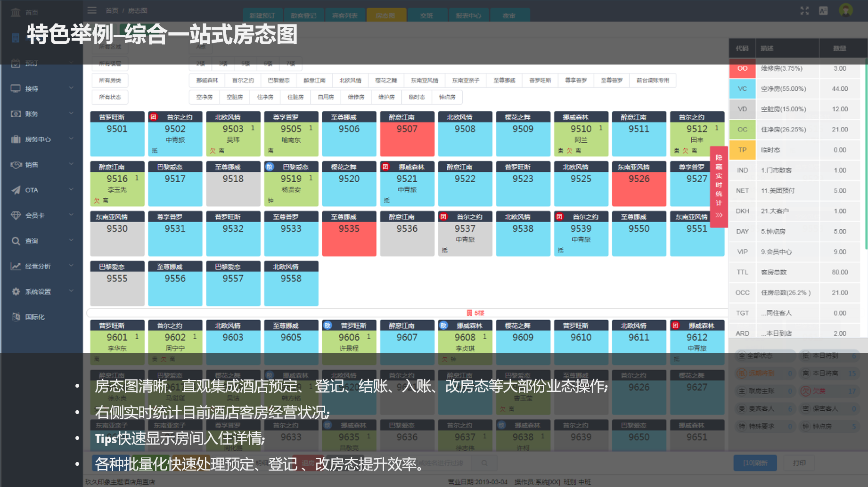Click the 团 badge on room 9537
868x487 pixels.
[x=443, y=217]
